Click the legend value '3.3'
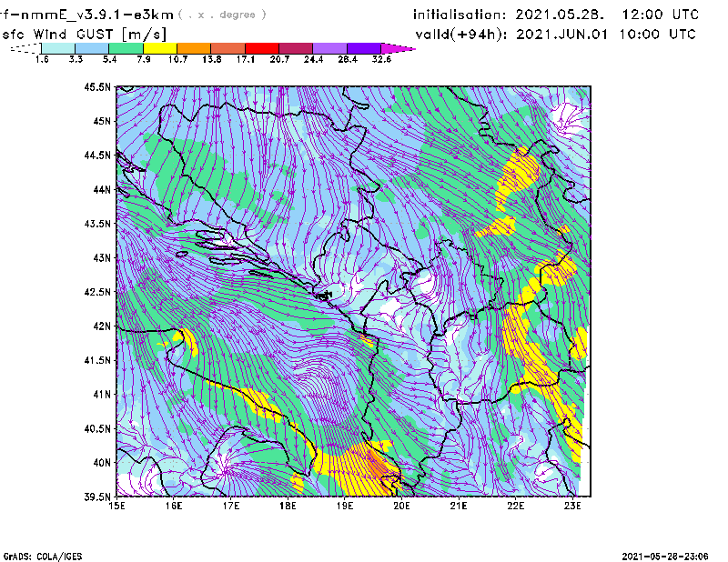Image resolution: width=728 pixels, height=562 pixels. (x=76, y=59)
